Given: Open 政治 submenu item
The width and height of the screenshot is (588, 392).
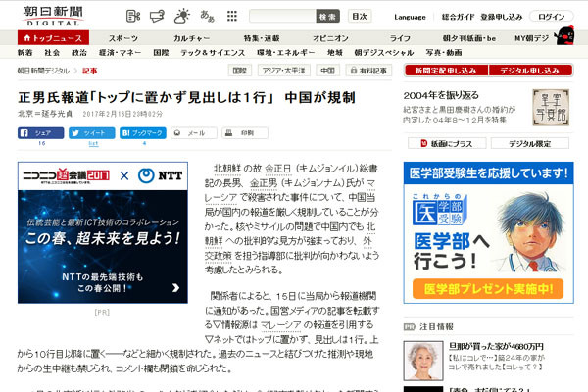Looking at the screenshot, I should tap(79, 53).
